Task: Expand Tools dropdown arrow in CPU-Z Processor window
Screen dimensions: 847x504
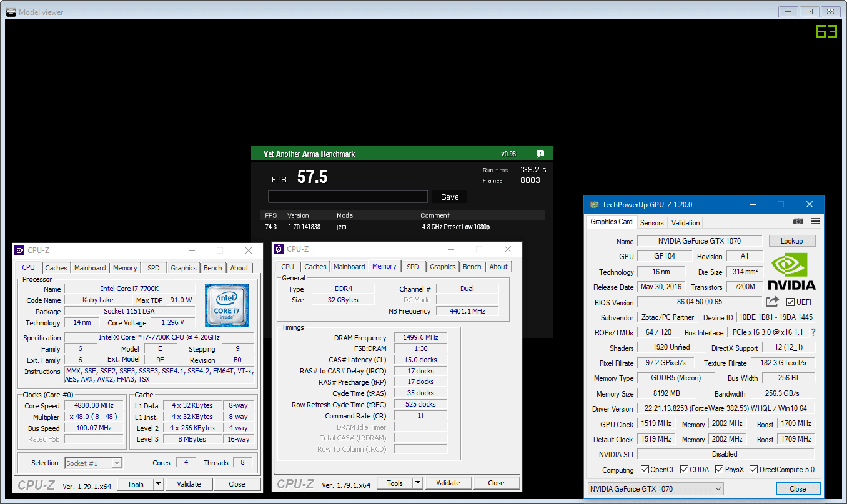Action: pyautogui.click(x=158, y=484)
